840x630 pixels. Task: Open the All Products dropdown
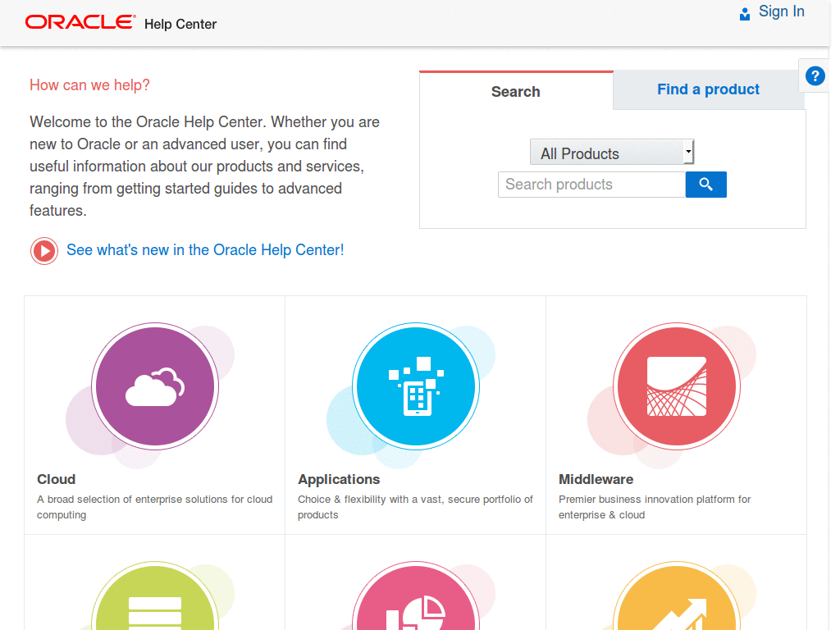point(612,152)
